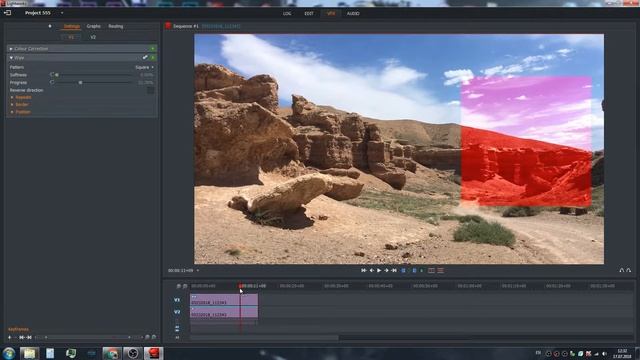Switch to the LOG tab

(x=287, y=13)
